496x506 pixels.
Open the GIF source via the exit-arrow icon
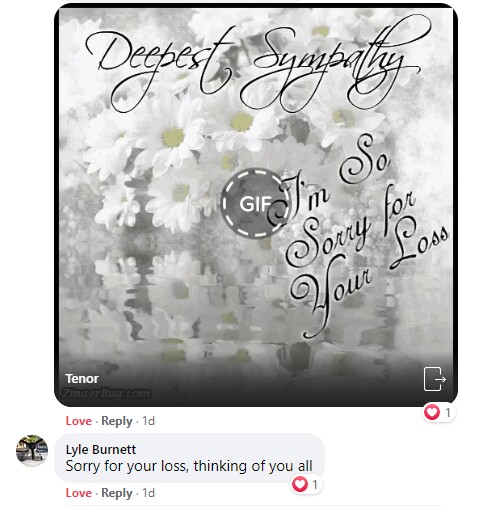click(x=435, y=379)
